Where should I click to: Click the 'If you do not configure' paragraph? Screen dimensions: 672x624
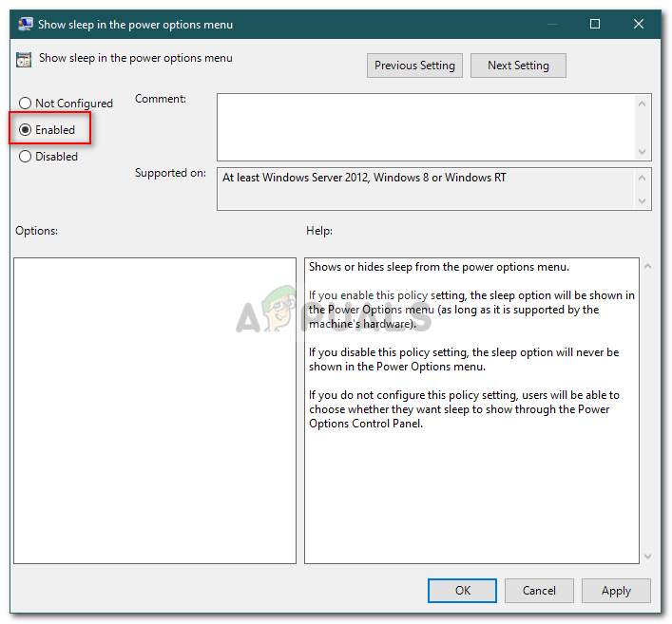464,409
